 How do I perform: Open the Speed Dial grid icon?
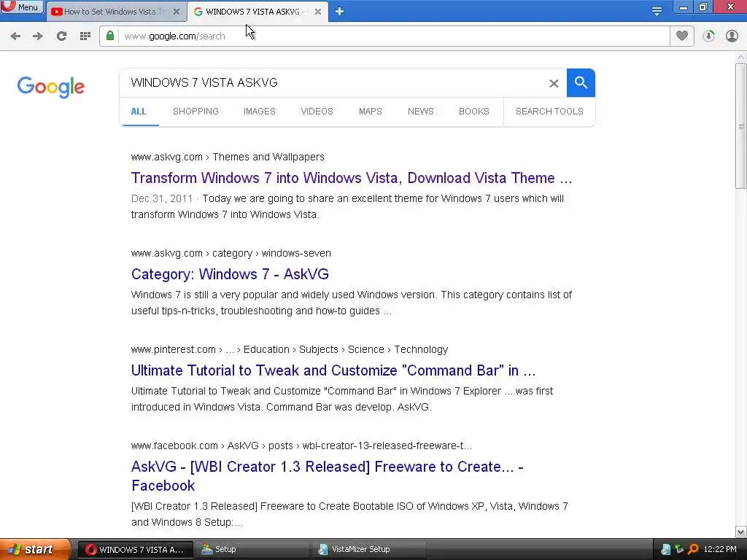[85, 36]
